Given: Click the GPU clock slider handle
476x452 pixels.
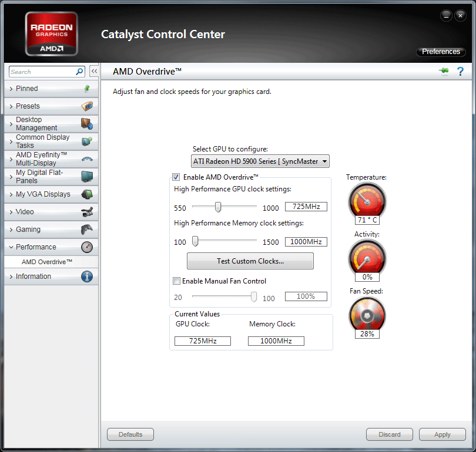Looking at the screenshot, I should click(x=217, y=207).
